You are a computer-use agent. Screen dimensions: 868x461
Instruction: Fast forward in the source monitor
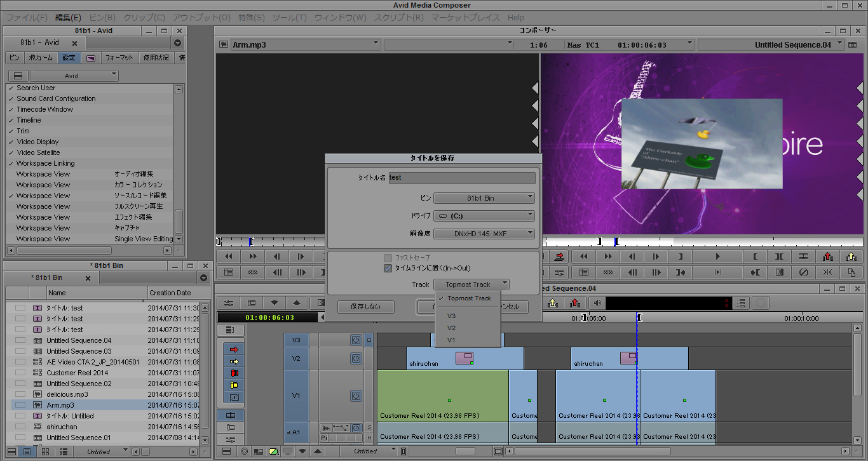coord(252,257)
